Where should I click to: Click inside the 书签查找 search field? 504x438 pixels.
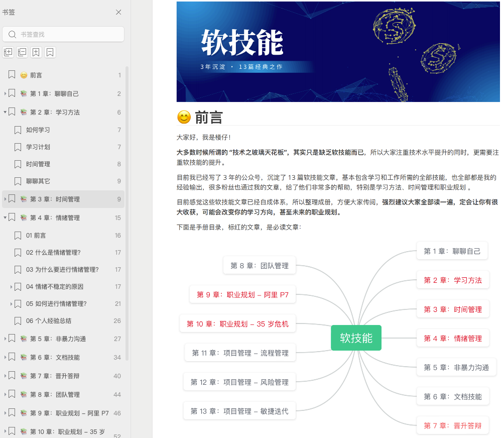(x=63, y=35)
